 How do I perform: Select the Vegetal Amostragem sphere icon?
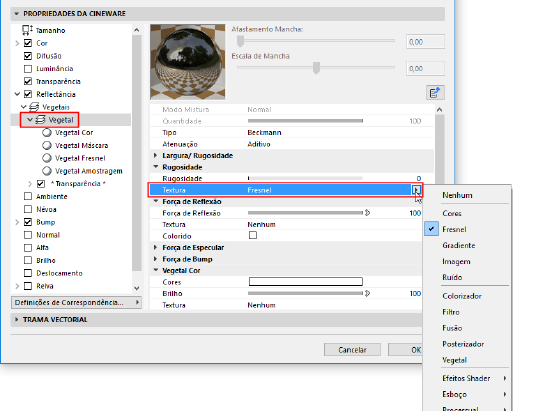(x=47, y=171)
